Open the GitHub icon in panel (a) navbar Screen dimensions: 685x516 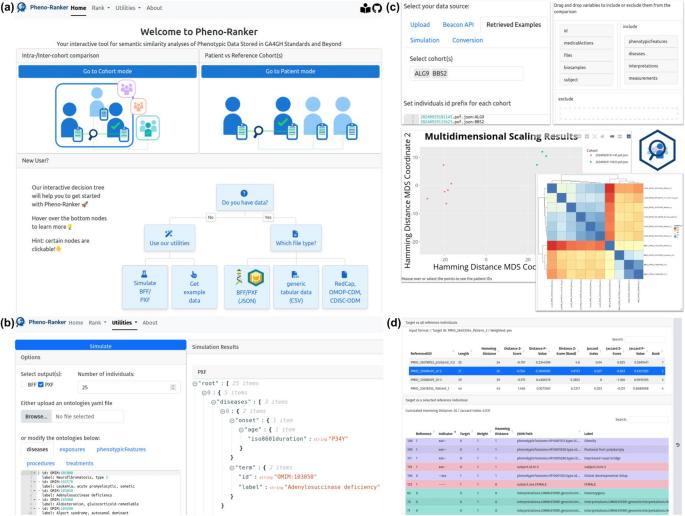pos(377,8)
